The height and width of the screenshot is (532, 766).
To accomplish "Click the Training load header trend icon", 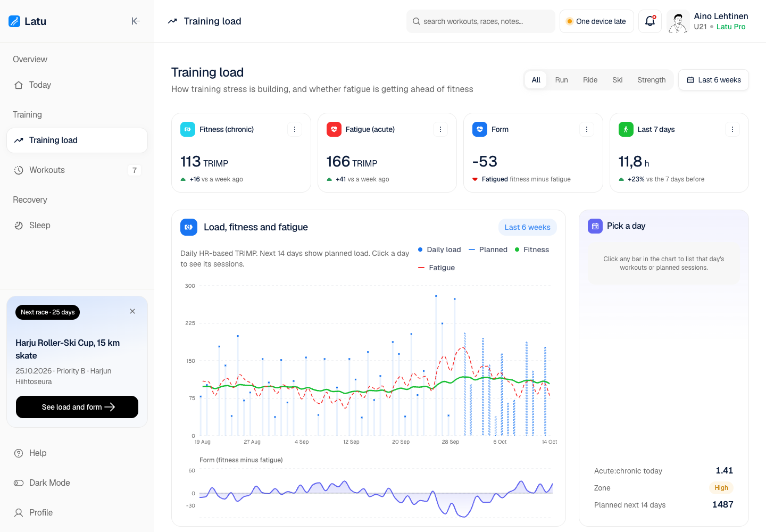I will 172,21.
